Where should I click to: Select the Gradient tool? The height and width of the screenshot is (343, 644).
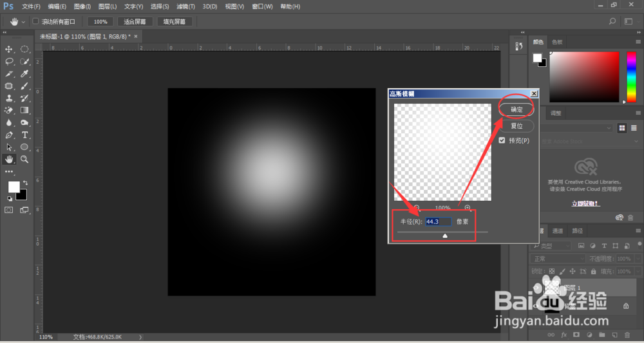(x=24, y=110)
